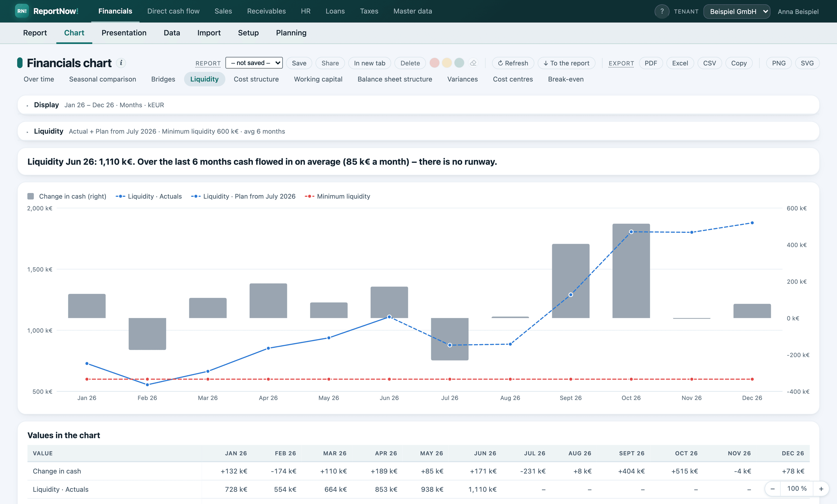Switch to the Planning tab
Viewport: 837px width, 504px height.
(291, 33)
